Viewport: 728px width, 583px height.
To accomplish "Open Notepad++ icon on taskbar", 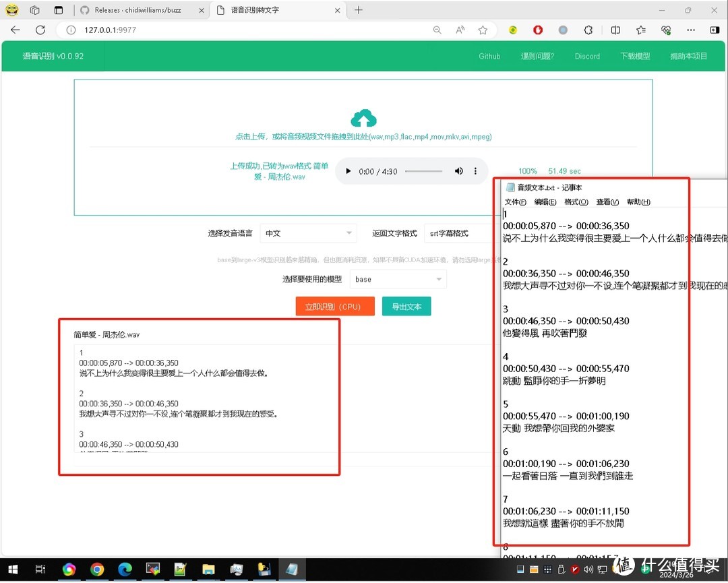I will click(x=181, y=570).
